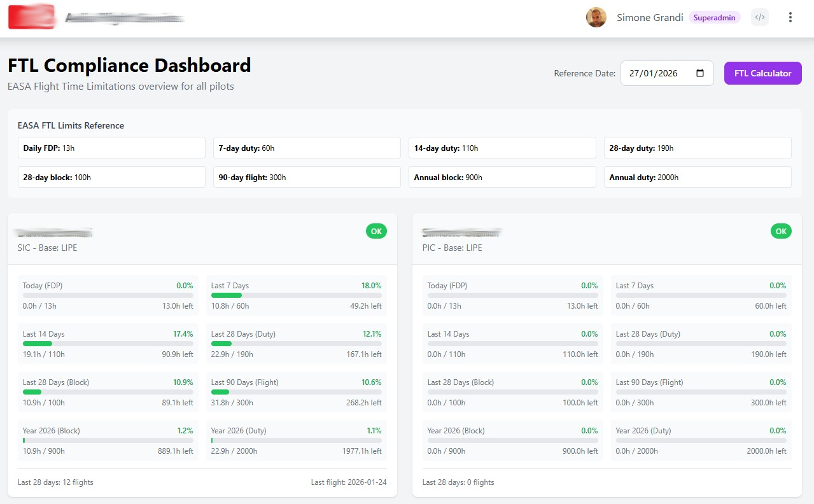Click the Simone Grandi username

(649, 18)
